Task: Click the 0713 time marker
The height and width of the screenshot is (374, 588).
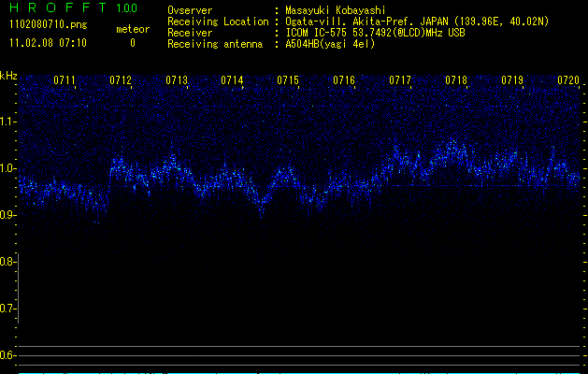Action: coord(177,81)
